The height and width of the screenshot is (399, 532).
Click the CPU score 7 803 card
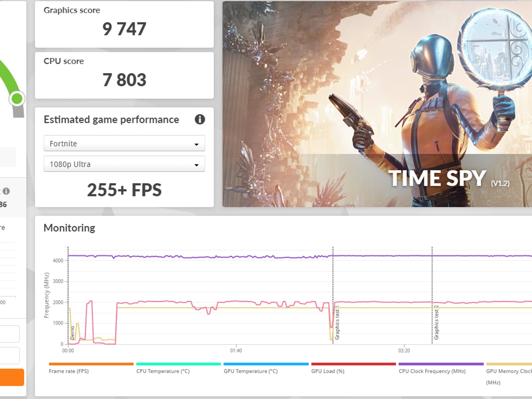point(124,75)
